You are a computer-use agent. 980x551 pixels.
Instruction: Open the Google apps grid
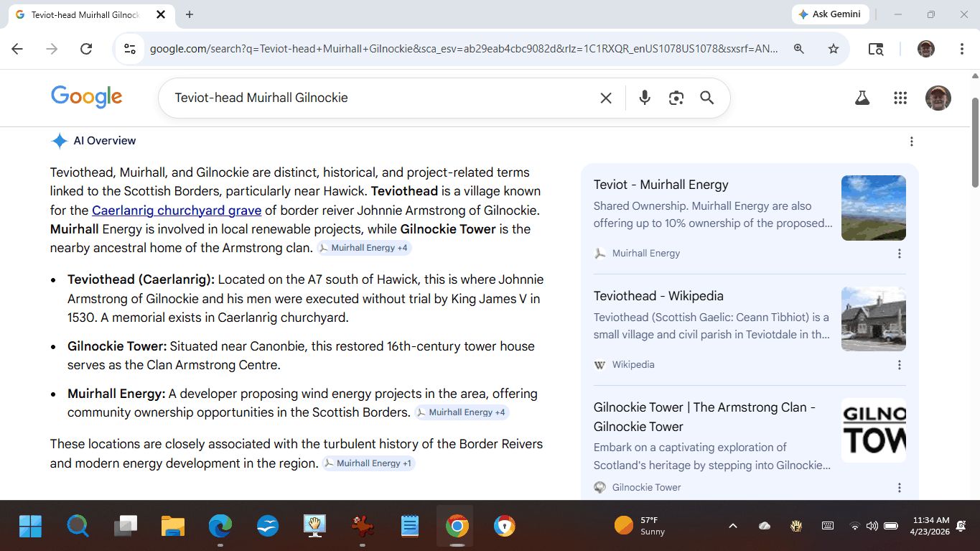point(900,98)
